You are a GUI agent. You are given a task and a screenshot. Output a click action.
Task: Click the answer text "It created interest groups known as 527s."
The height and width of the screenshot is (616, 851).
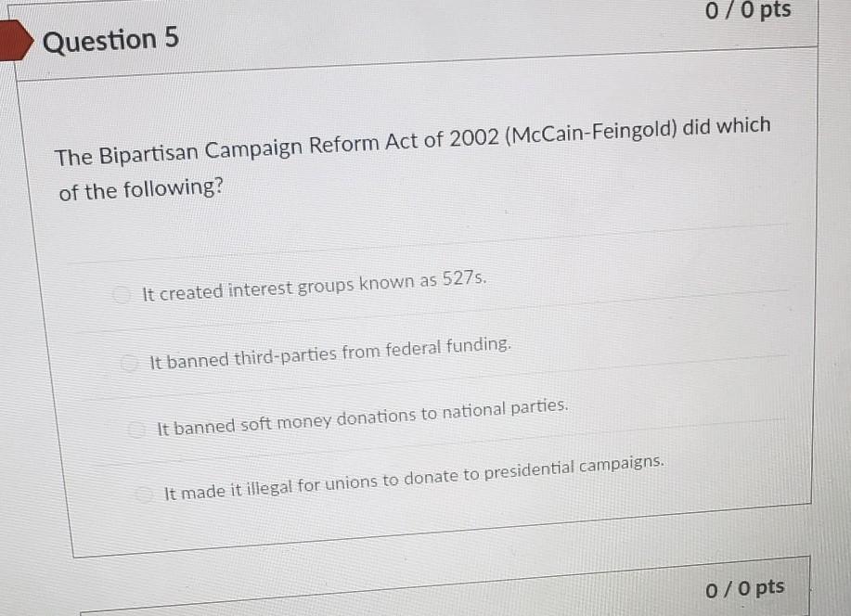pos(314,288)
